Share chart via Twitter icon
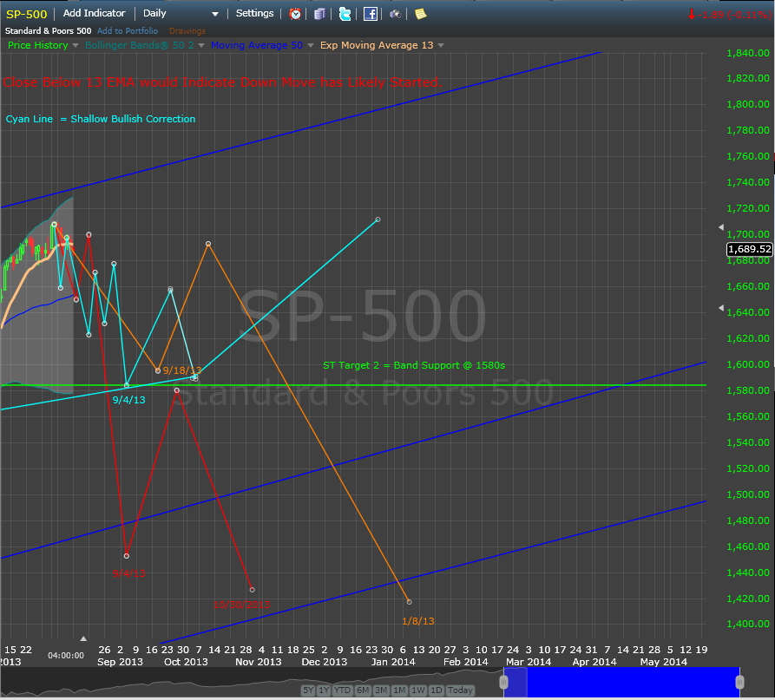Image resolution: width=775 pixels, height=700 pixels. pos(345,14)
